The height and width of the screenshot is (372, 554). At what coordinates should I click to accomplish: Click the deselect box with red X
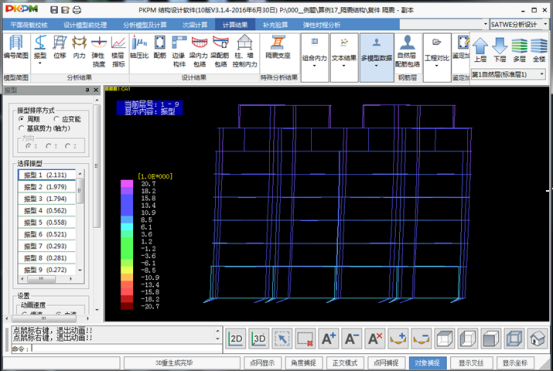pos(305,339)
